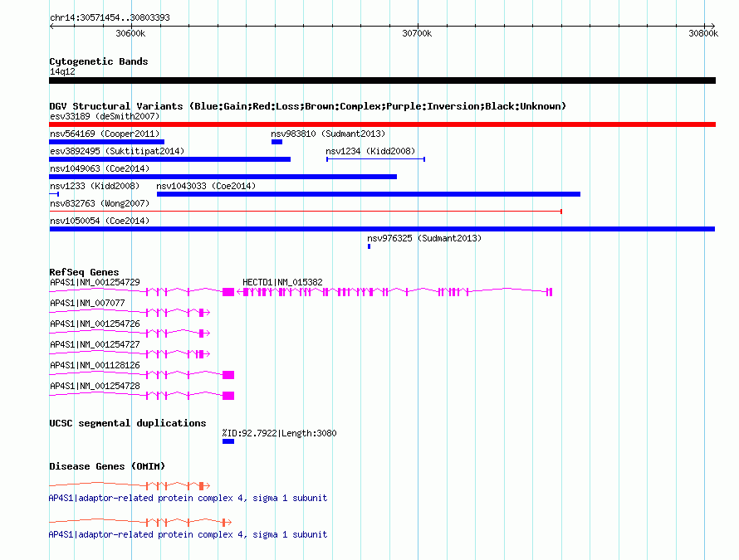Click the HECTD1|NM_015382 label text
The height and width of the screenshot is (560, 739).
point(282,282)
